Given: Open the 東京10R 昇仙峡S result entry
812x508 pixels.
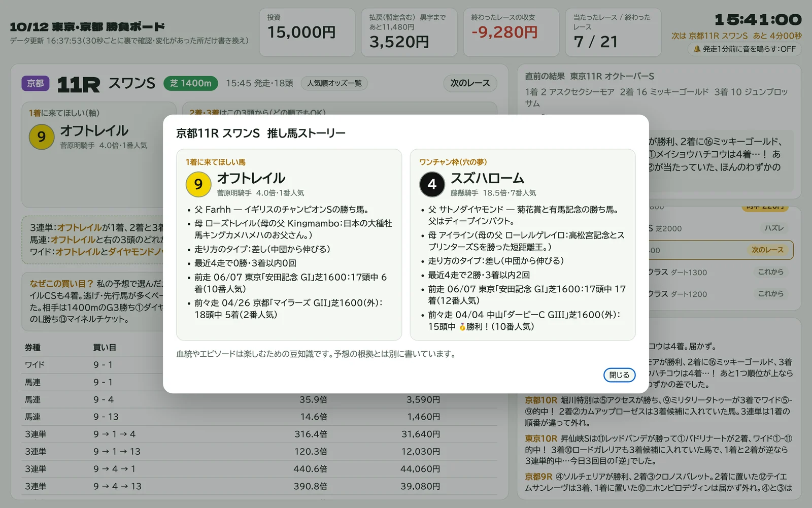Looking at the screenshot, I should (x=659, y=450).
